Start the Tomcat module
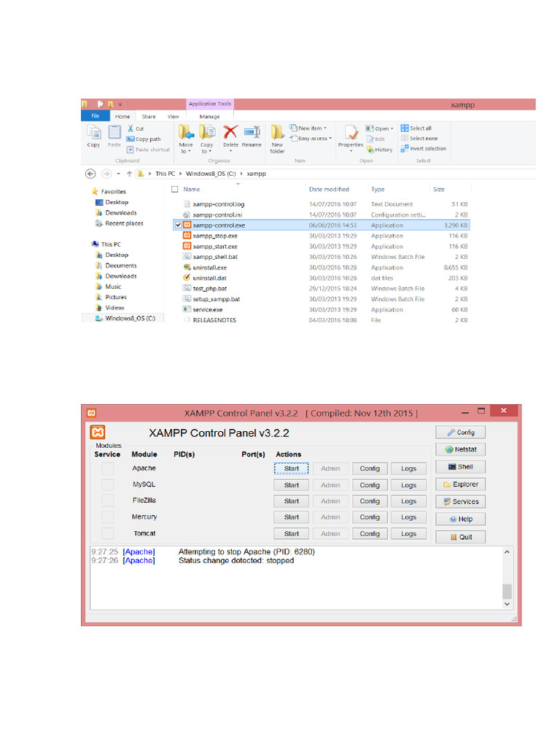This screenshot has width=560, height=747. point(292,533)
